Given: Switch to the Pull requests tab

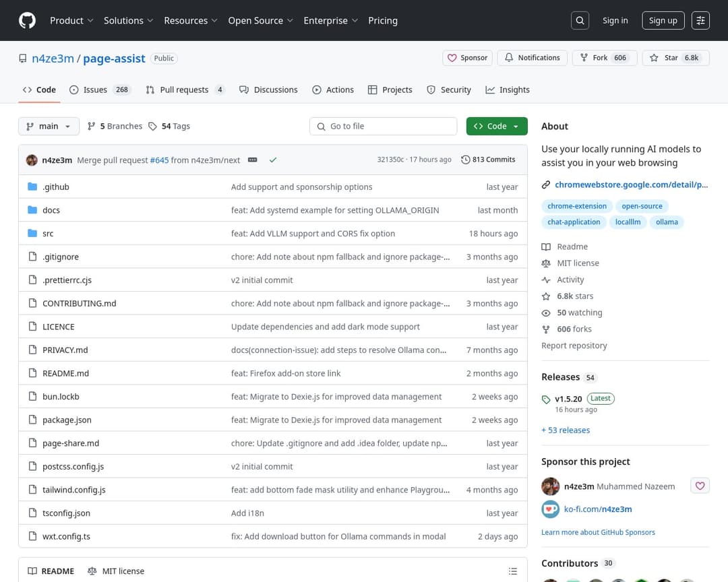Looking at the screenshot, I should (185, 90).
